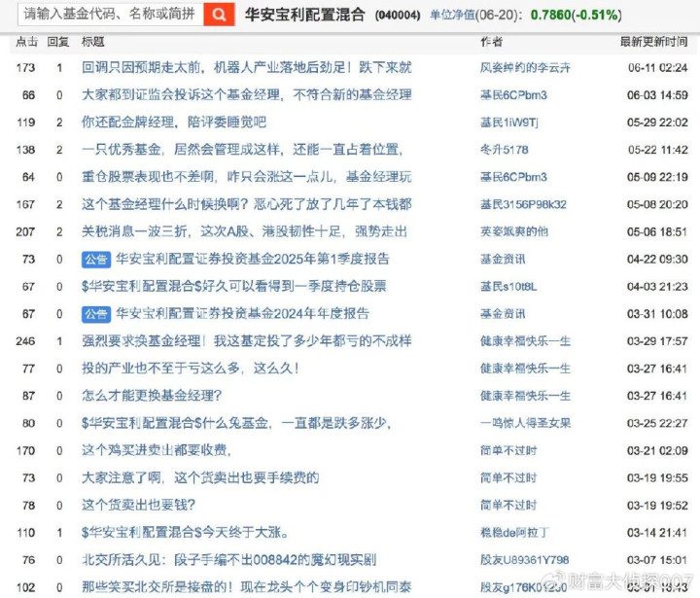Click fund code (040004) in header
The width and height of the screenshot is (700, 598).
398,16
